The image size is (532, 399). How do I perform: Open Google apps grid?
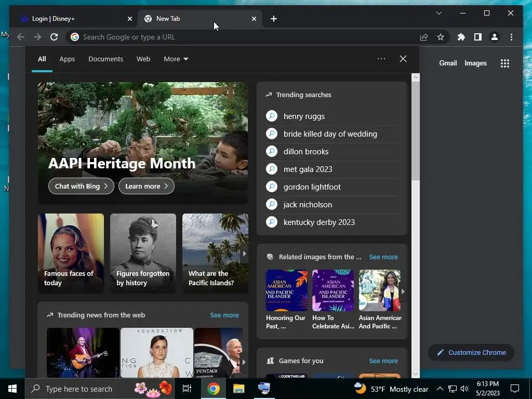point(505,63)
